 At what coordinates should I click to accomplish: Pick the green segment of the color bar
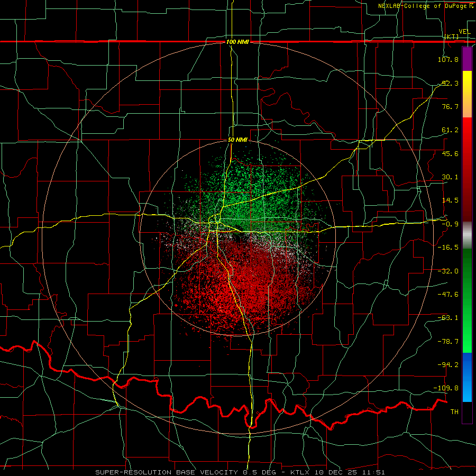[x=467, y=300]
